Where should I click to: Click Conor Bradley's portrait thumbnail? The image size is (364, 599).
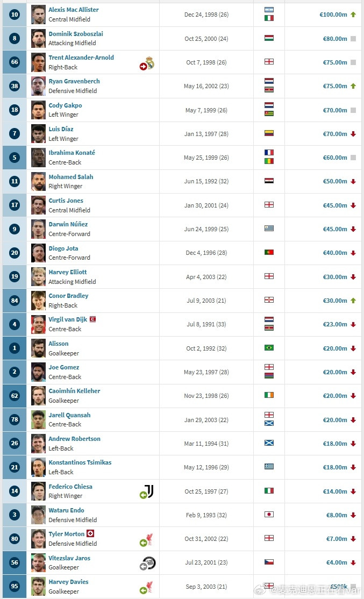(x=38, y=301)
